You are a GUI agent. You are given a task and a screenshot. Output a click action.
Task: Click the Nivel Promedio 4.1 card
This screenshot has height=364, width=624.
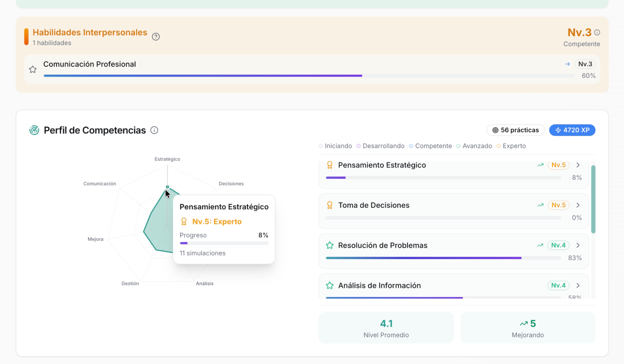coord(386,328)
